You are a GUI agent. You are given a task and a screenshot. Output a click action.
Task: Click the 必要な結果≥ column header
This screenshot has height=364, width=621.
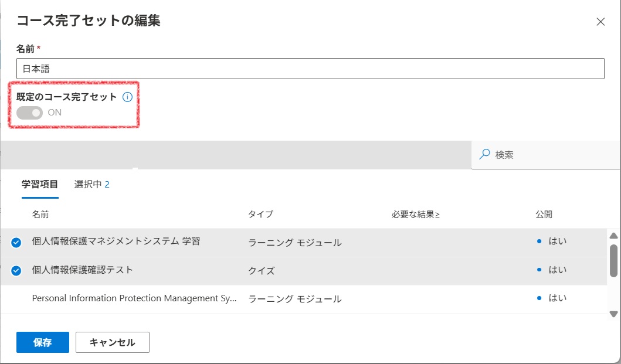[x=415, y=215]
